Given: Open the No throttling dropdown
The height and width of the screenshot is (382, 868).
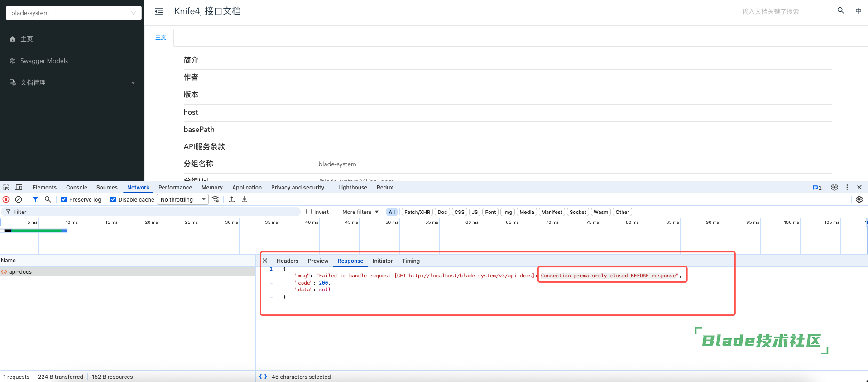Looking at the screenshot, I should [182, 199].
